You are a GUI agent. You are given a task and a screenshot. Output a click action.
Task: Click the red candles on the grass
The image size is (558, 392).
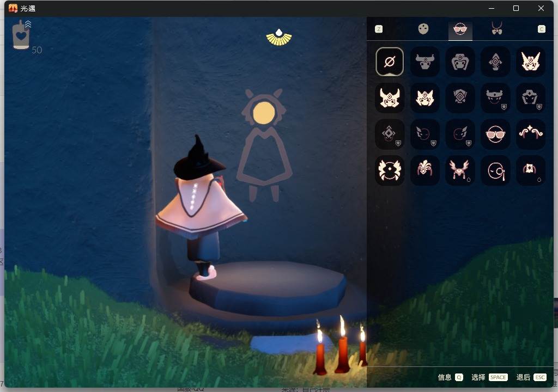pyautogui.click(x=340, y=346)
